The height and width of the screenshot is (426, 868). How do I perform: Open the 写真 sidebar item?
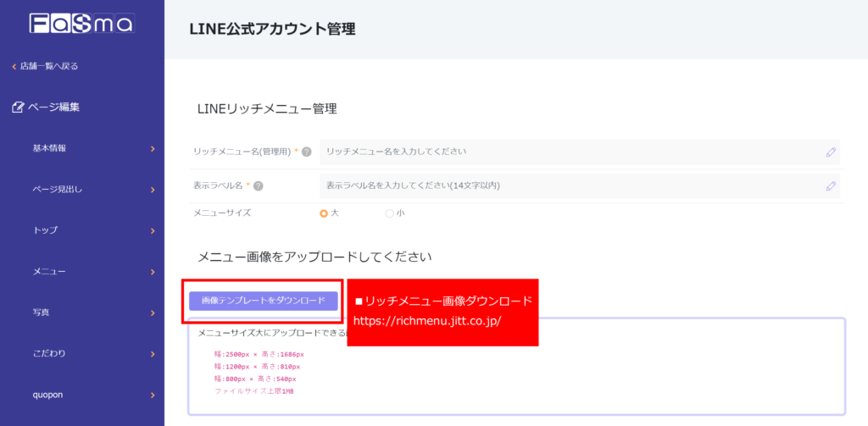point(41,313)
